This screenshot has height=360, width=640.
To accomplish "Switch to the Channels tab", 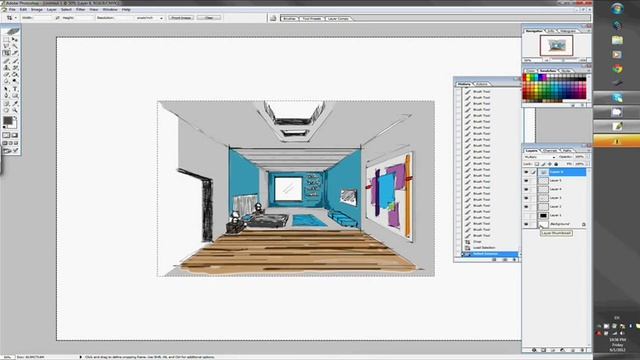I will coord(550,151).
